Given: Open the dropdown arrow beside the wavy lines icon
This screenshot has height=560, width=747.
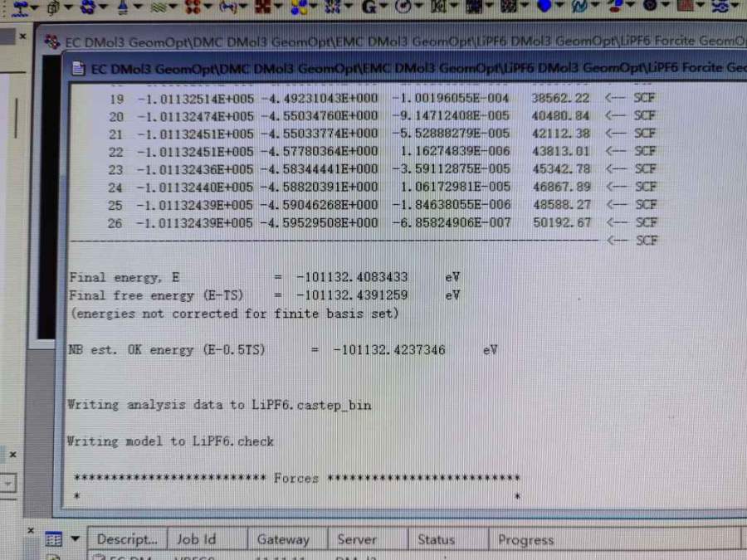Looking at the screenshot, I should tap(173, 7).
